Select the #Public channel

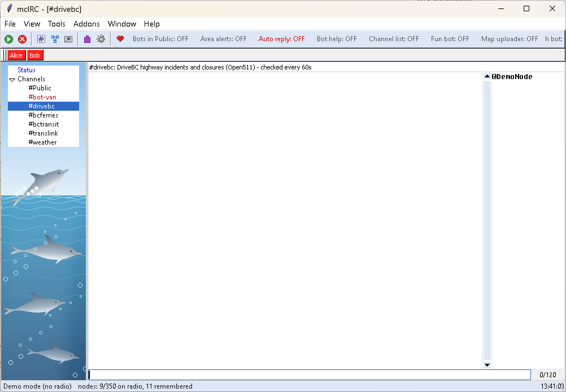[40, 88]
